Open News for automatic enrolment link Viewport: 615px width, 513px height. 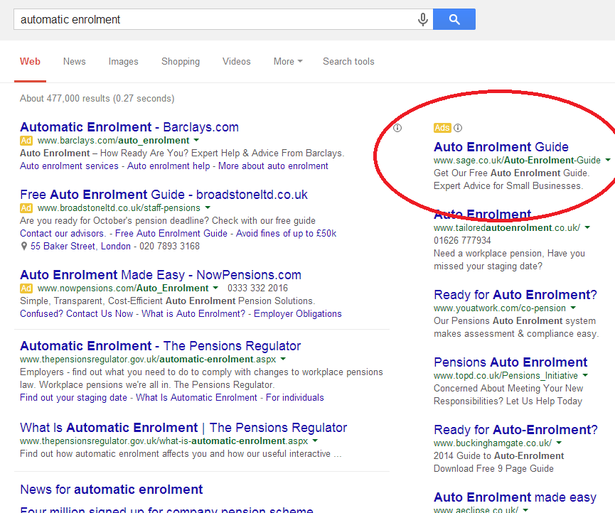coord(111,489)
